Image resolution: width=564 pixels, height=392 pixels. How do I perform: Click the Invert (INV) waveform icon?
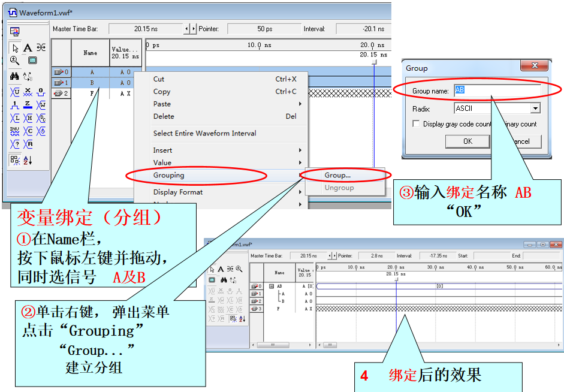pyautogui.click(x=15, y=131)
